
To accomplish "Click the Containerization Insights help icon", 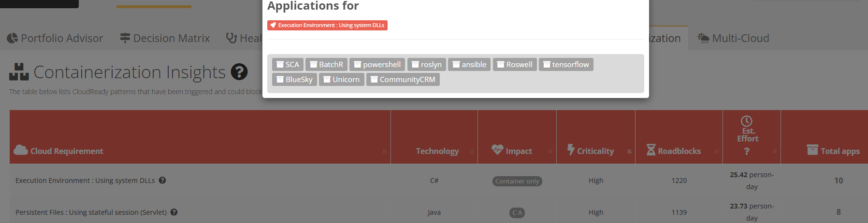I will [239, 72].
